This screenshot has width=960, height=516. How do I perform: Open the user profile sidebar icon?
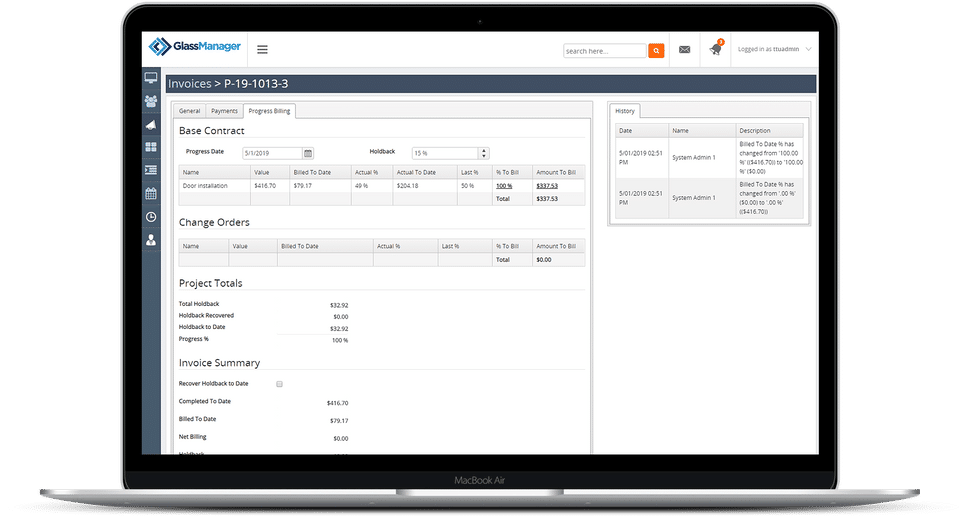click(151, 240)
